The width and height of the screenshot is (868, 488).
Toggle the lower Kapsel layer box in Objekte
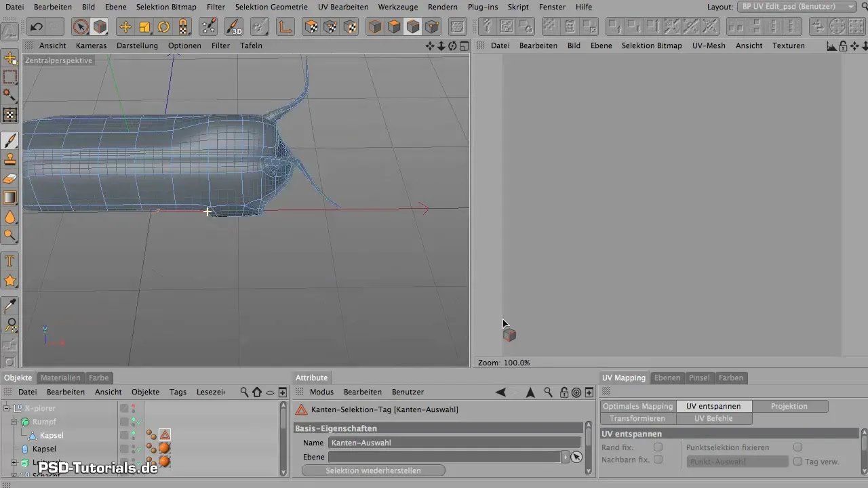(x=124, y=449)
